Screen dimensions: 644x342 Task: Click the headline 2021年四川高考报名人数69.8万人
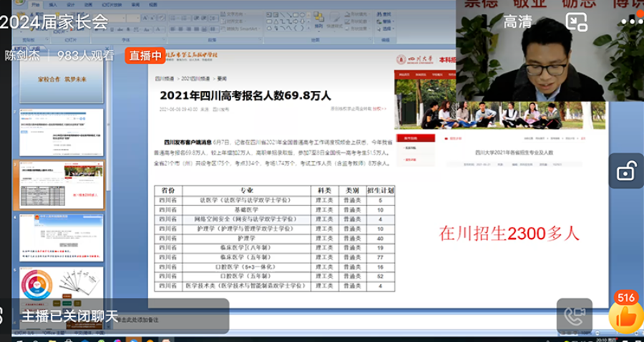(245, 95)
